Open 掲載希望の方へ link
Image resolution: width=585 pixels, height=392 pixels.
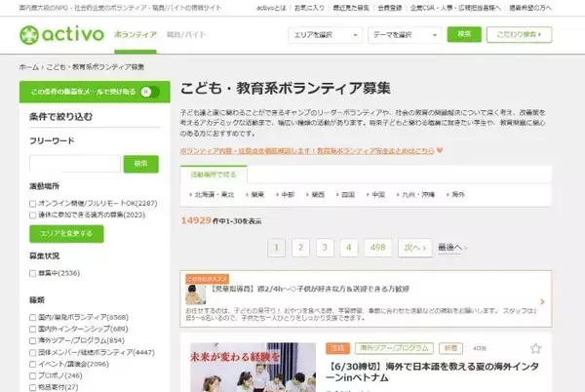pyautogui.click(x=530, y=8)
